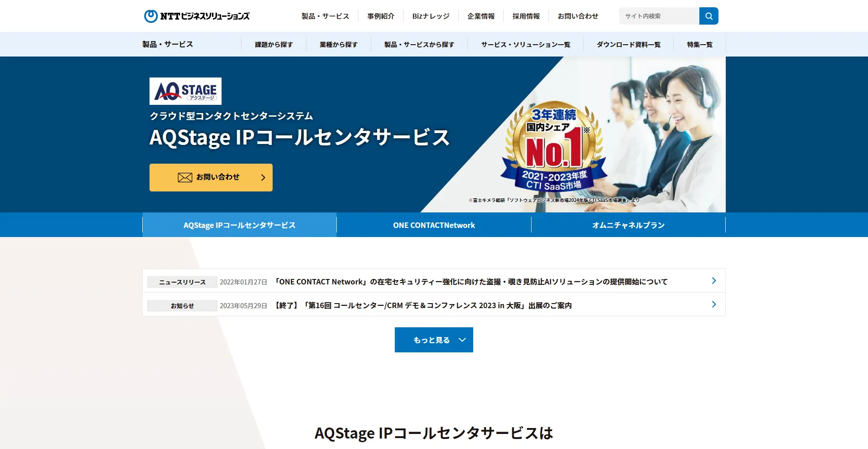The width and height of the screenshot is (868, 449).
Task: Select 課題から探す in sub navigation
Action: pos(274,44)
